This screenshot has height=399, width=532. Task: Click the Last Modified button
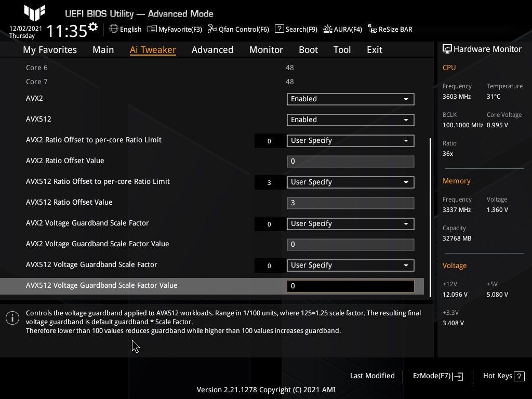click(372, 376)
